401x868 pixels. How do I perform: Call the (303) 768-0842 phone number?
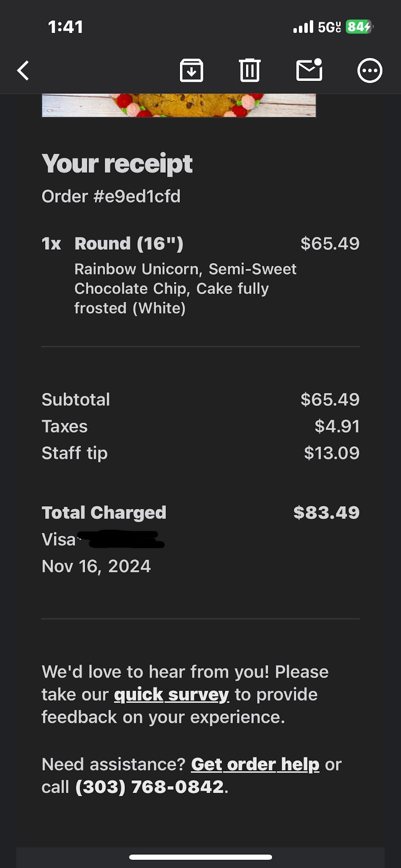point(149,787)
